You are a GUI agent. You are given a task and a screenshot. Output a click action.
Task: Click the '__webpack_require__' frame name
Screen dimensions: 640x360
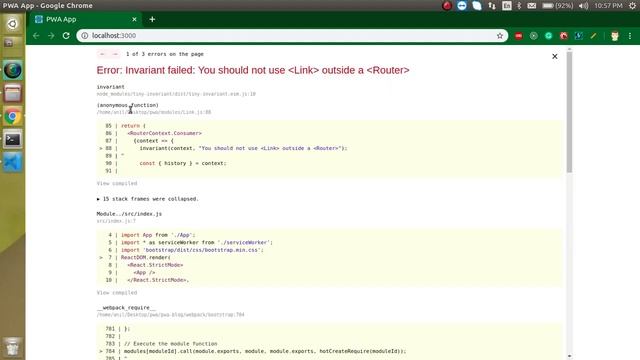126,308
